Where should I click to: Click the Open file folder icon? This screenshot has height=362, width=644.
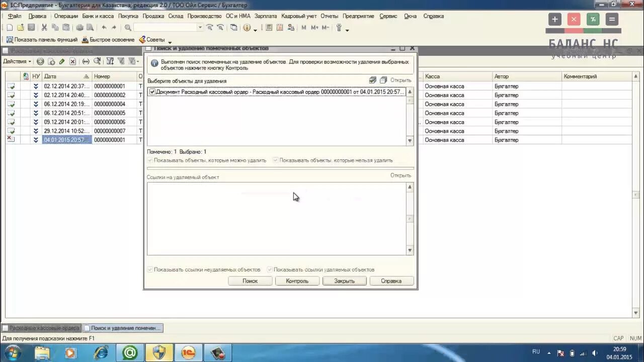coord(21,28)
